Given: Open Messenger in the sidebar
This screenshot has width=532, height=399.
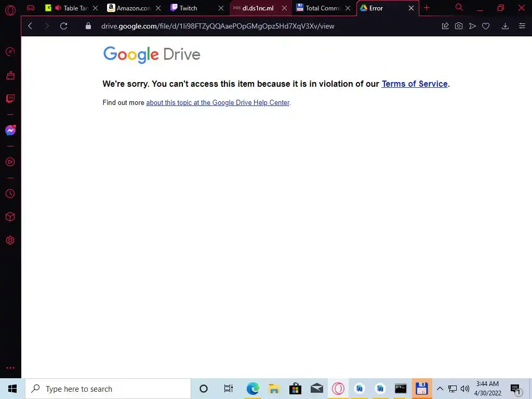Looking at the screenshot, I should click(10, 130).
